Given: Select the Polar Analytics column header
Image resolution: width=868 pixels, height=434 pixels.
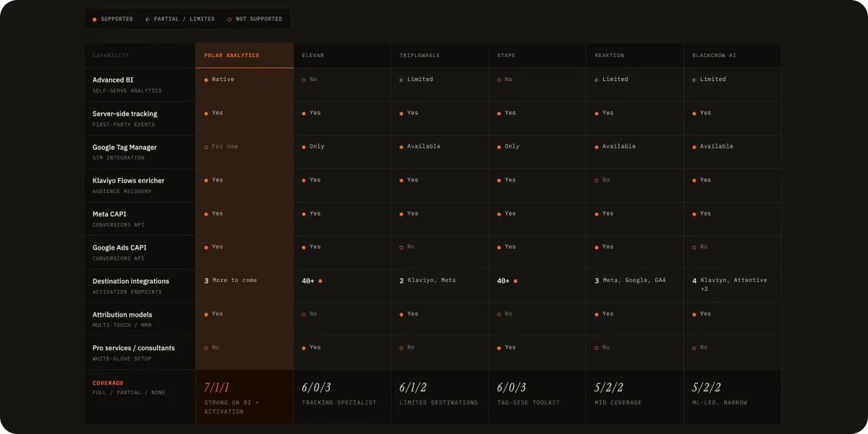Looking at the screenshot, I should tap(244, 56).
